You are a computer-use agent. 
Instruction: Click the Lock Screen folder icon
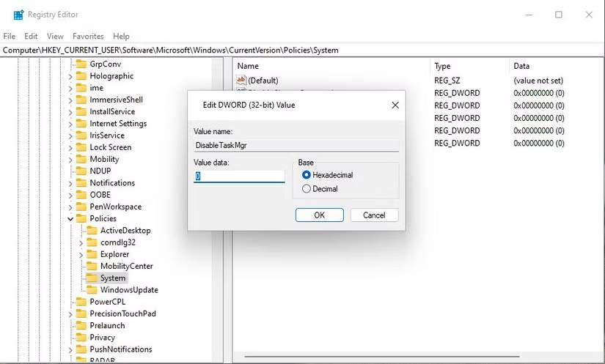click(81, 147)
